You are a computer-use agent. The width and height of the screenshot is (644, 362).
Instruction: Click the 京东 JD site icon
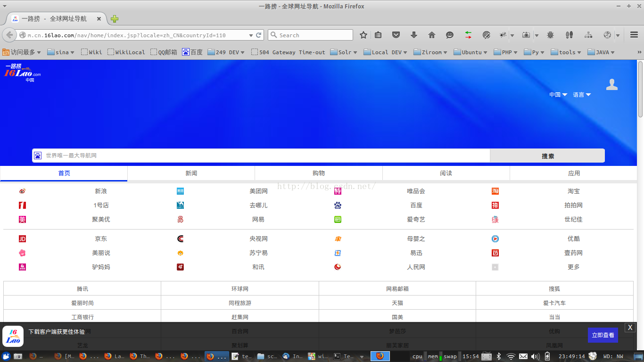click(22, 239)
